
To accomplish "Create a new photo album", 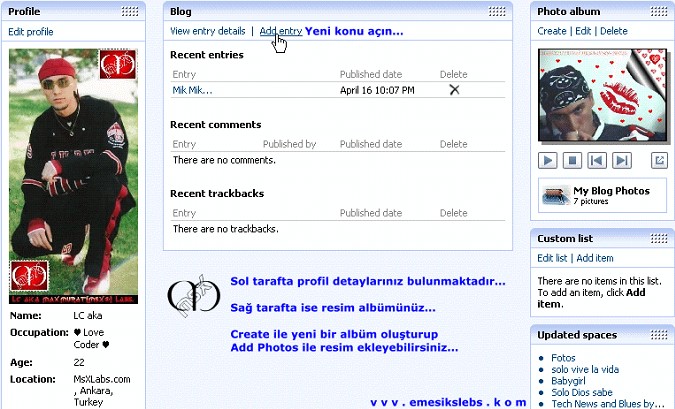I will [552, 31].
